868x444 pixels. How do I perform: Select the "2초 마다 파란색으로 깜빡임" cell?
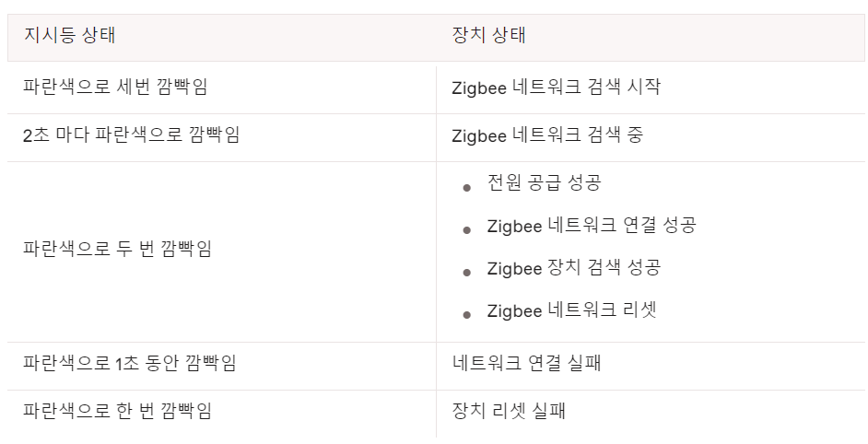131,135
